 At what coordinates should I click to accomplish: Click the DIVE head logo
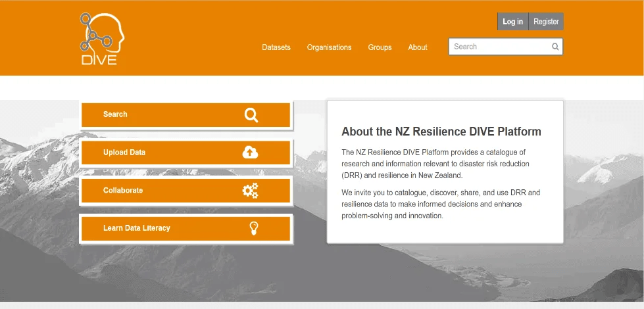point(102,39)
